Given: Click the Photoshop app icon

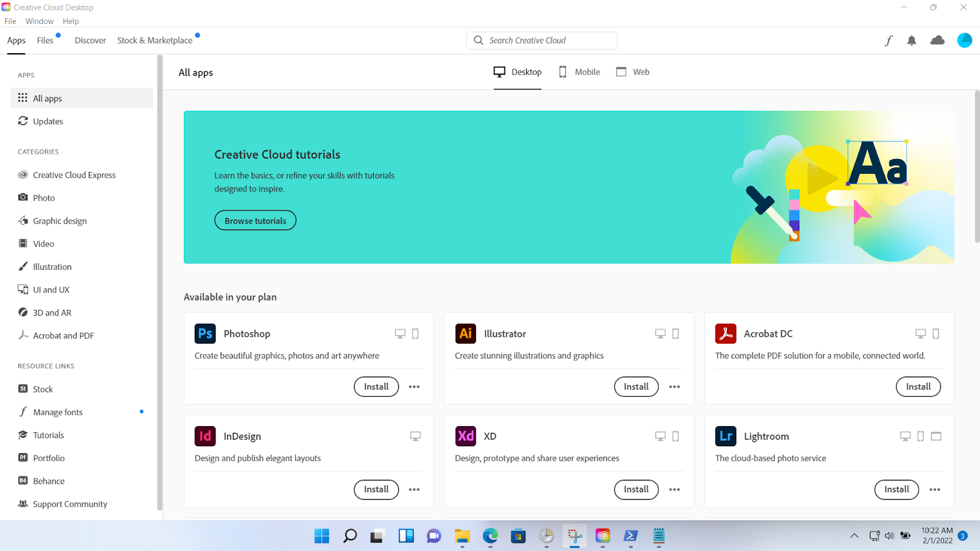Looking at the screenshot, I should [x=205, y=334].
